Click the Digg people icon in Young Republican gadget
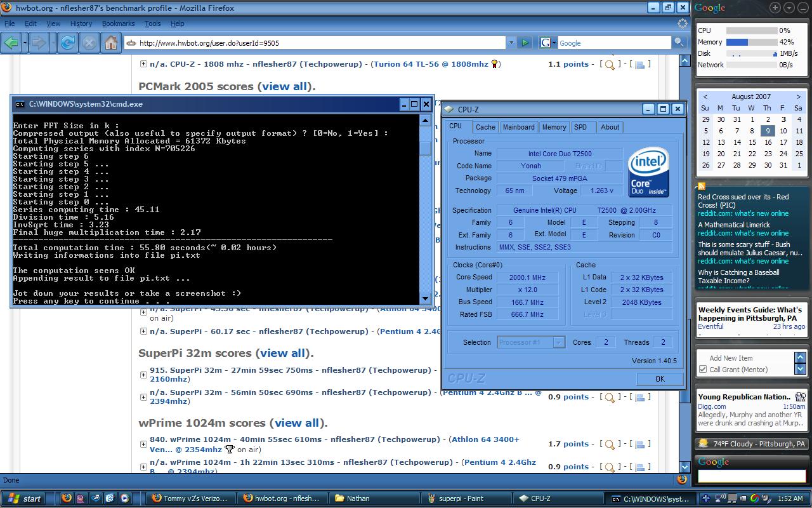The height and width of the screenshot is (508, 812). [x=801, y=397]
